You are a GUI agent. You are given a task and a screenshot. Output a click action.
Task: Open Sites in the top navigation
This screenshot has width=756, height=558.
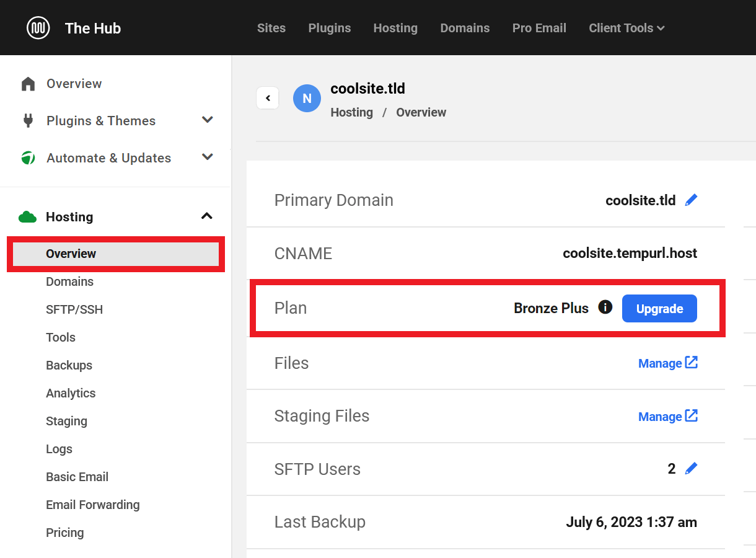pos(271,28)
